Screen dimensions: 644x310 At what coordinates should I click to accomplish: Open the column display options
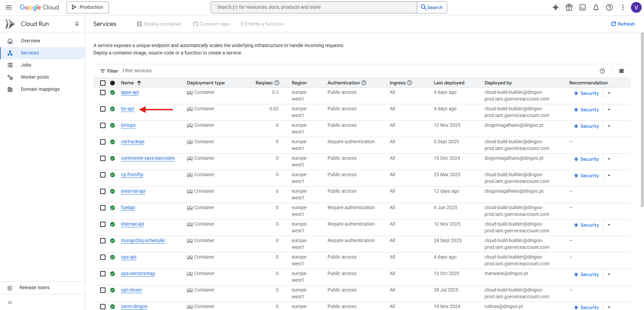621,71
